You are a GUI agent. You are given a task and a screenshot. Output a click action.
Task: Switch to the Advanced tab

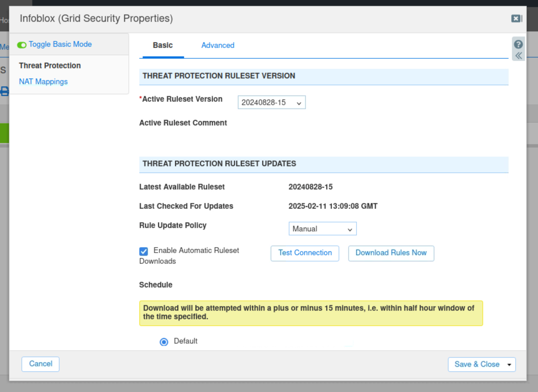click(x=218, y=45)
